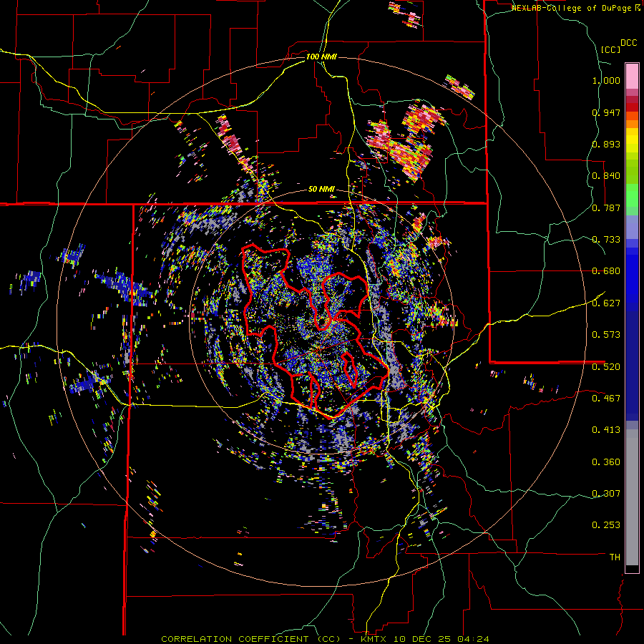Select the 1.000 legend value
This screenshot has height=644, width=644.
point(606,80)
